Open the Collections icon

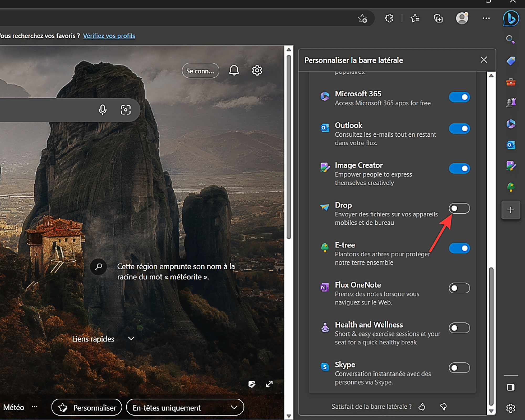(x=438, y=18)
